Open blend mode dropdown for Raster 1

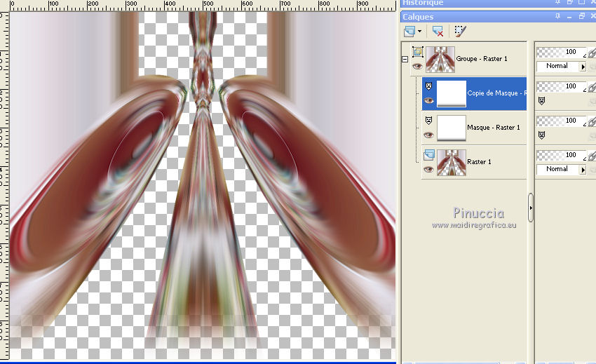[x=583, y=170]
